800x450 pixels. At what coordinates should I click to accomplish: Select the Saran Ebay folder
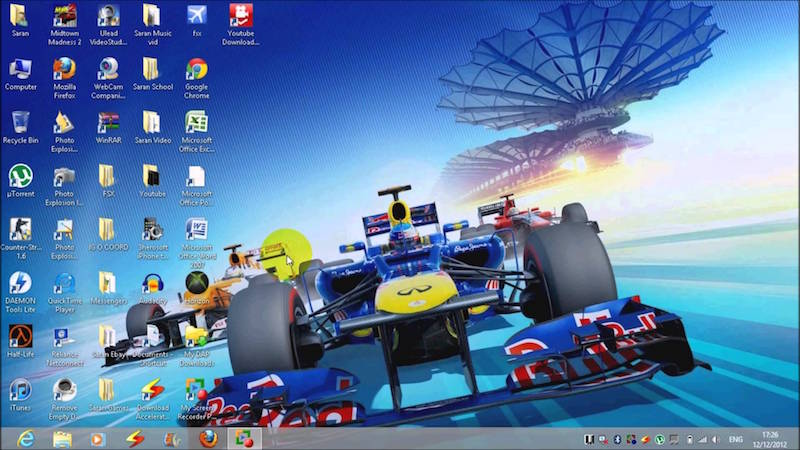click(x=108, y=342)
